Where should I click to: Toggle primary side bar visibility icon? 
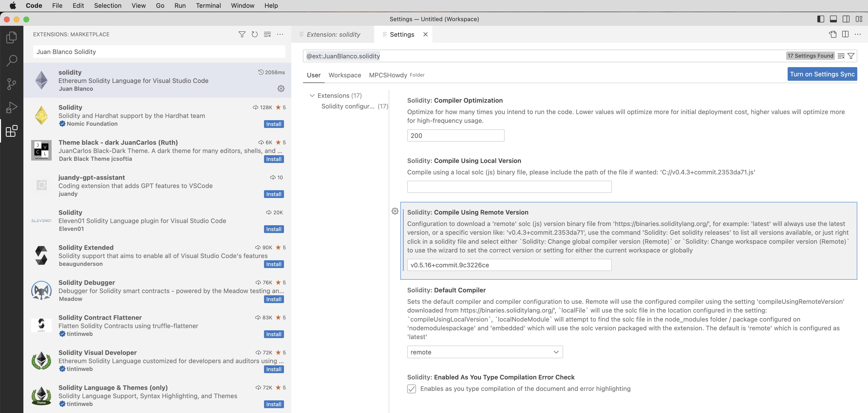pos(821,19)
